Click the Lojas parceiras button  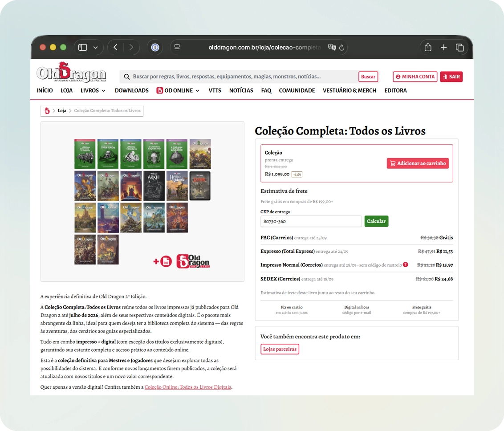pos(280,349)
